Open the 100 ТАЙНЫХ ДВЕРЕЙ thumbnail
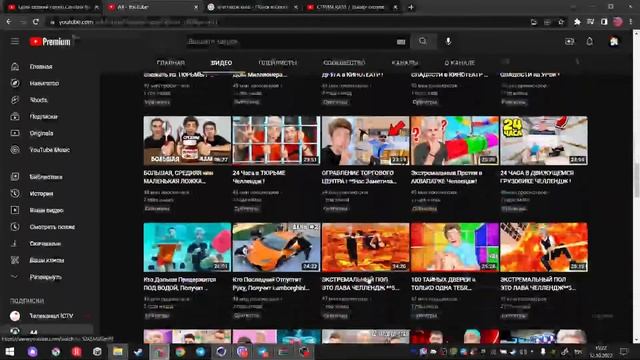The image size is (640, 360). (455, 247)
